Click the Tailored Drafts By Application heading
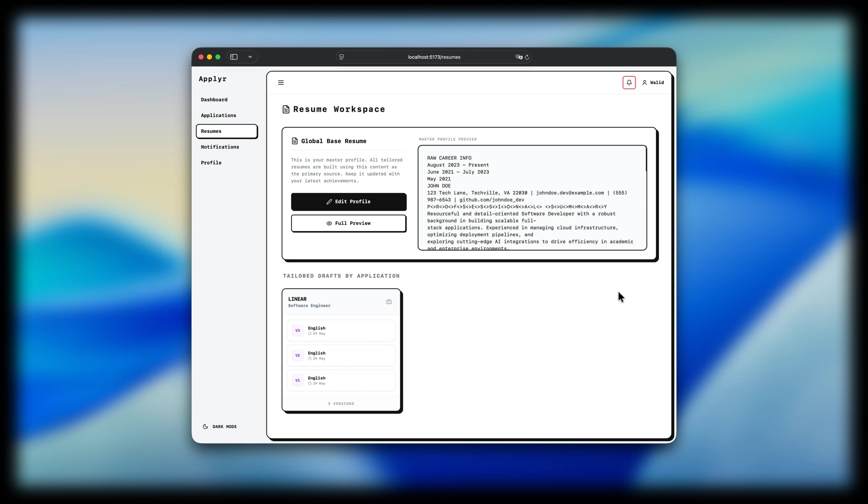868x504 pixels. pyautogui.click(x=341, y=276)
